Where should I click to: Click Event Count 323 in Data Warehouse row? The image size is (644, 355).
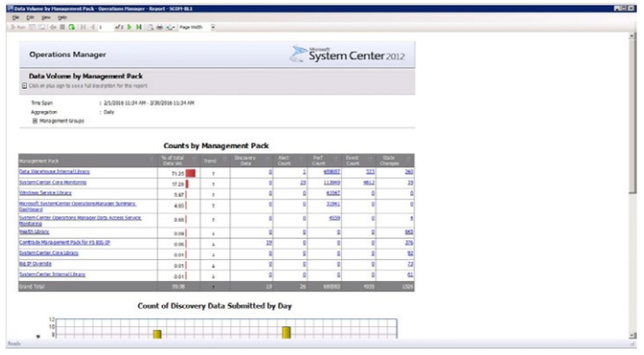click(x=371, y=172)
